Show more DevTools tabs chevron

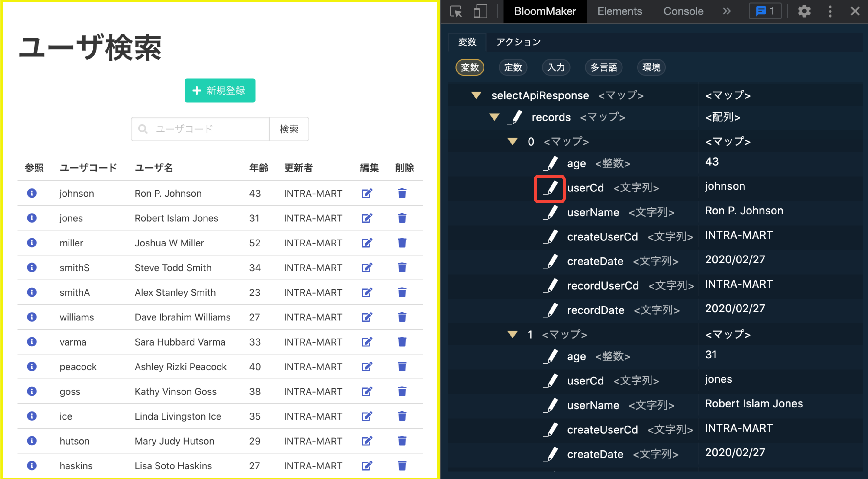(726, 11)
